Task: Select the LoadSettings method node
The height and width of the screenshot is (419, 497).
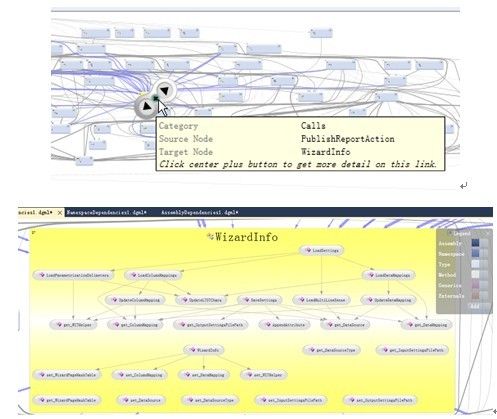Action: pyautogui.click(x=322, y=250)
